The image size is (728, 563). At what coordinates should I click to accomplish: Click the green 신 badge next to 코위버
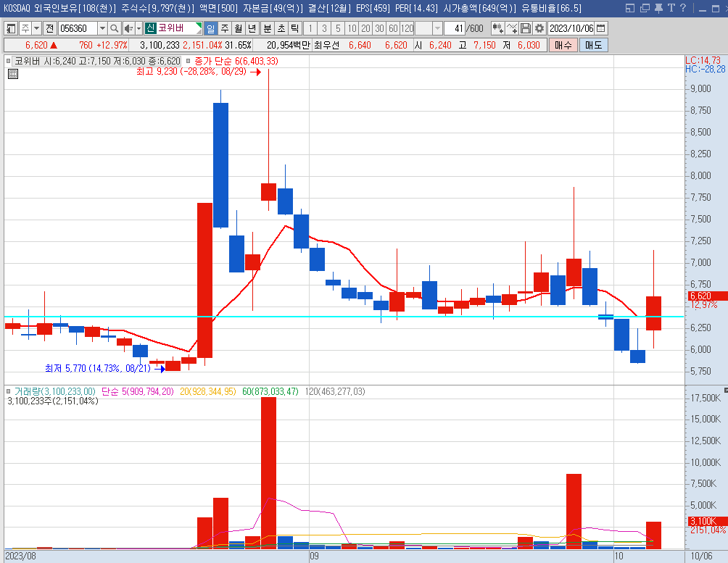point(150,28)
